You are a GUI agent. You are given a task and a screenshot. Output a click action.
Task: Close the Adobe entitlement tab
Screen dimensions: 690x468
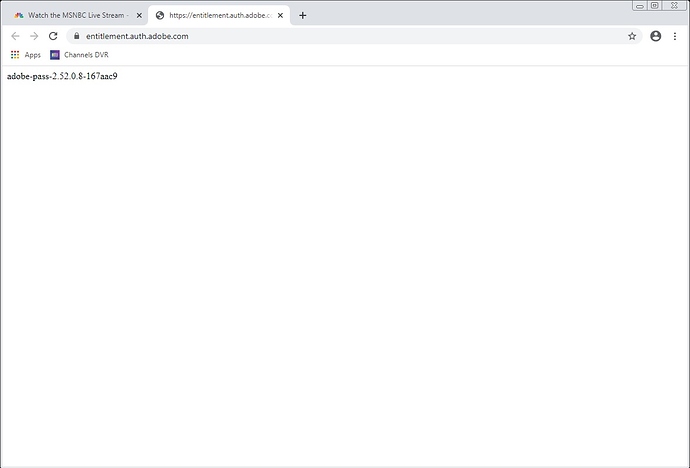coord(282,16)
